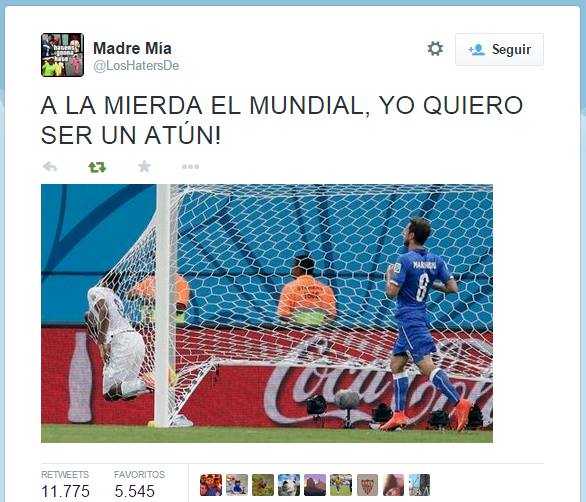586x502 pixels.
Task: Click the reply arrow icon
Action: point(50,166)
